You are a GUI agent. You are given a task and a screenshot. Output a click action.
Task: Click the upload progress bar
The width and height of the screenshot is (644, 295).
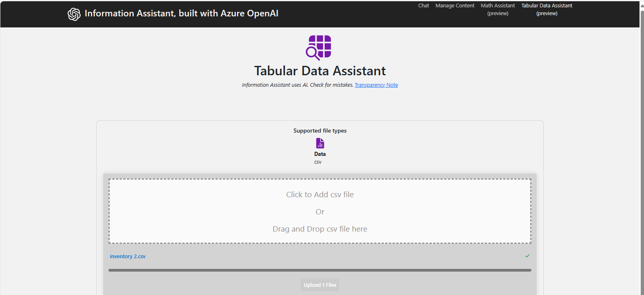(320, 270)
